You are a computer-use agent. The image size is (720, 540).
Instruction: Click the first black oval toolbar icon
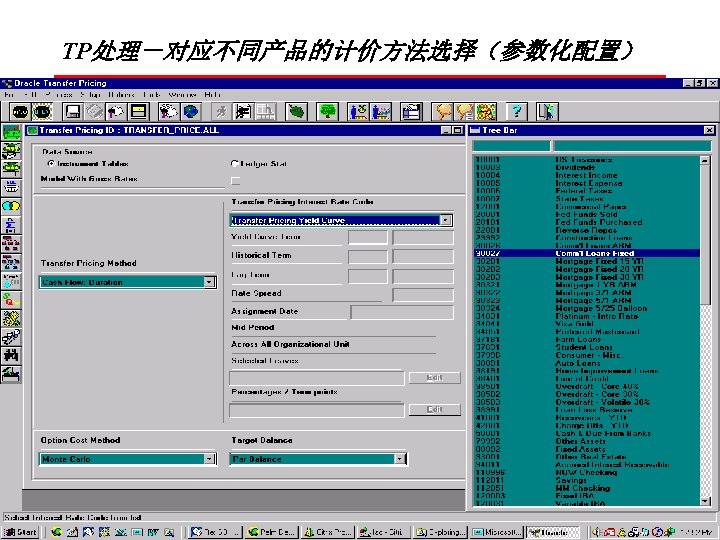(x=21, y=112)
